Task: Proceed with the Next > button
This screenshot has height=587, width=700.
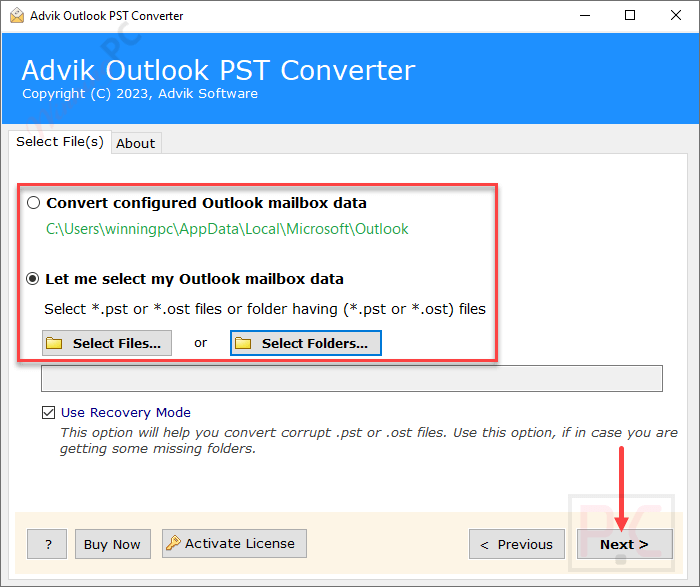Action: tap(625, 544)
